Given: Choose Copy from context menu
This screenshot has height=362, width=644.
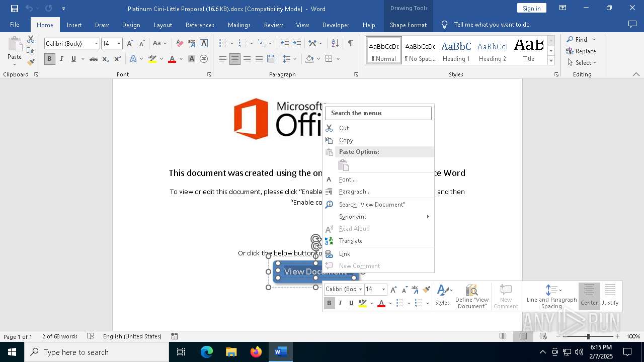Looking at the screenshot, I should 378,140.
